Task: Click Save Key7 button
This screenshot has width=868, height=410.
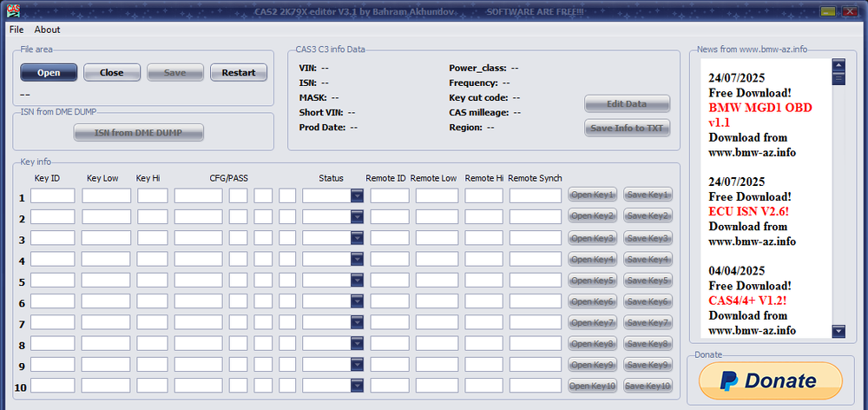Action: pyautogui.click(x=648, y=322)
